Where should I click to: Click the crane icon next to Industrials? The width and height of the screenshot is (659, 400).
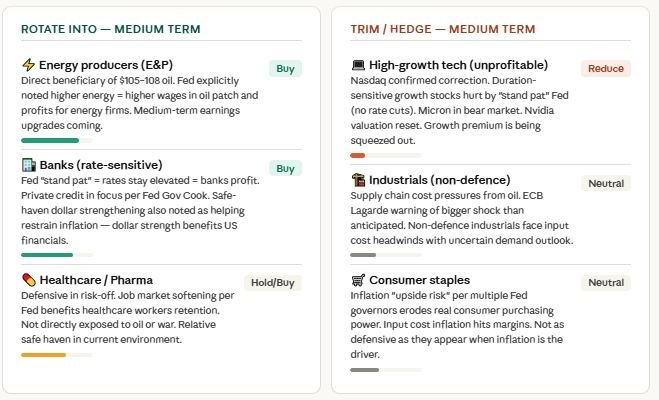coord(358,180)
